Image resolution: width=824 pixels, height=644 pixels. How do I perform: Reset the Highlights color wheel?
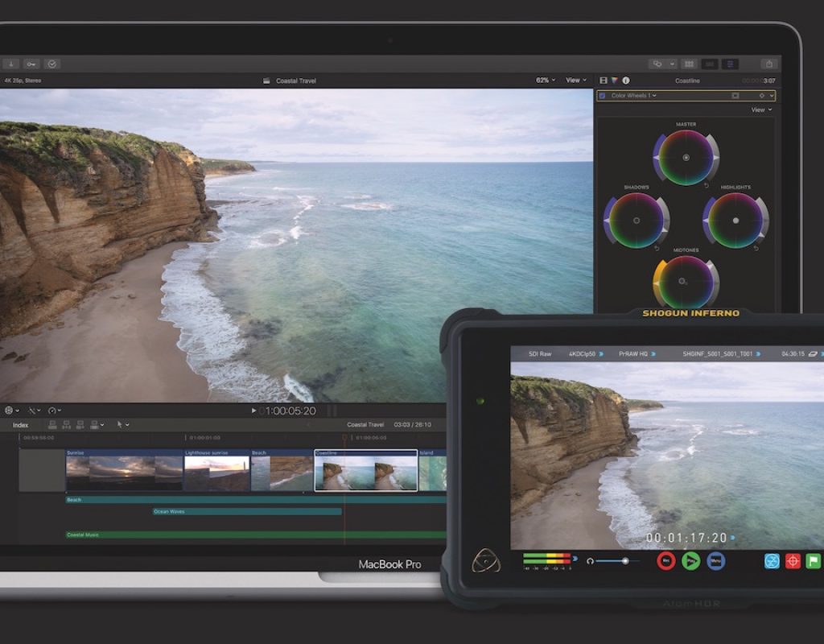[756, 248]
